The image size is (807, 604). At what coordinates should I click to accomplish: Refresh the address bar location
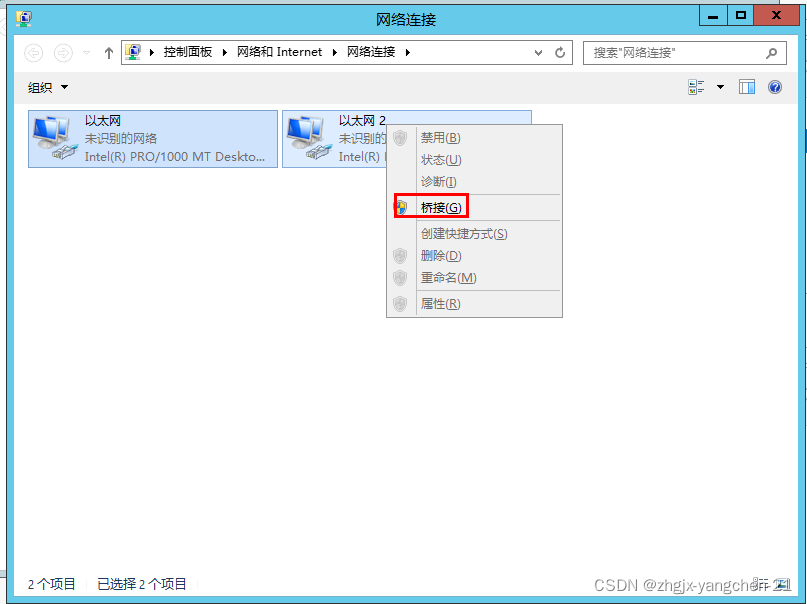coord(560,52)
